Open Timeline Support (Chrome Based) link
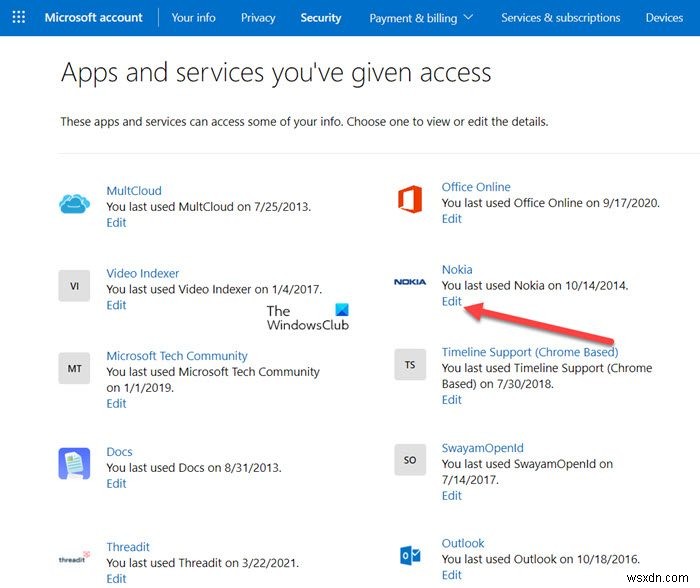This screenshot has width=700, height=588. click(x=530, y=352)
